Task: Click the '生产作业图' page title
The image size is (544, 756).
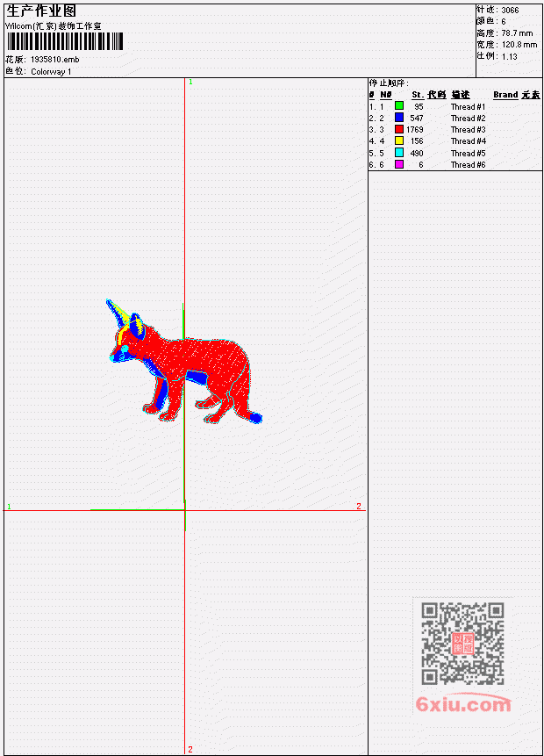Action: click(x=41, y=11)
